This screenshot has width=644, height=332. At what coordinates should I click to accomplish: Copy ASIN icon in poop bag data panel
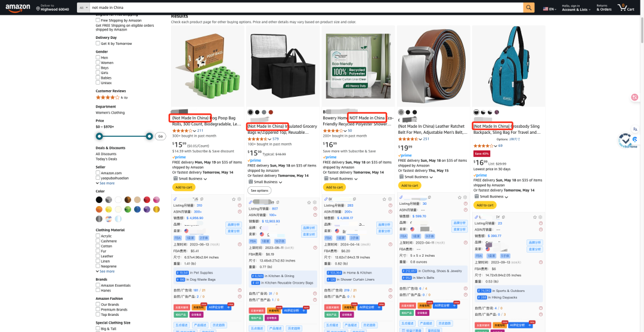202,199
